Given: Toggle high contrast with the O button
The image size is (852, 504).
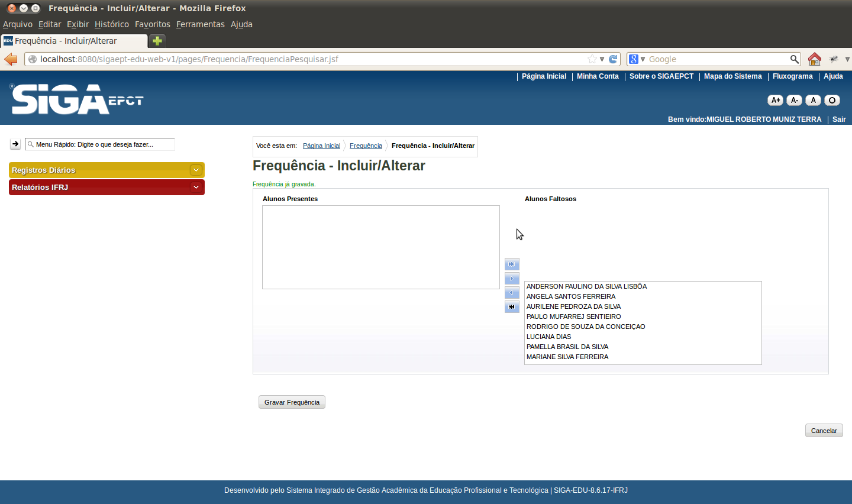Looking at the screenshot, I should click(x=832, y=101).
